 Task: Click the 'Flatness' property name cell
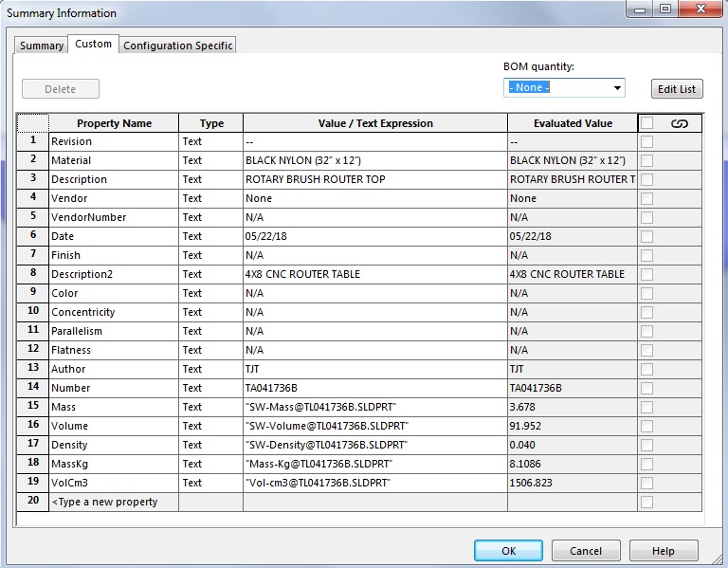click(x=114, y=350)
